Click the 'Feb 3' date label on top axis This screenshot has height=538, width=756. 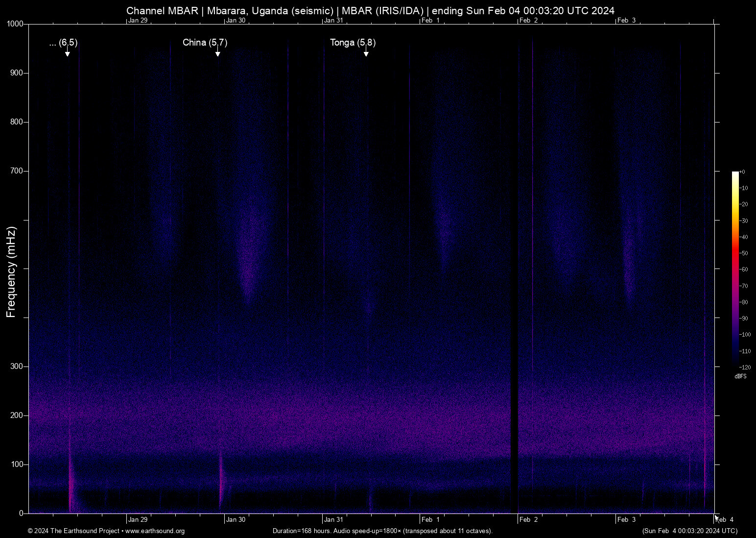tap(626, 21)
